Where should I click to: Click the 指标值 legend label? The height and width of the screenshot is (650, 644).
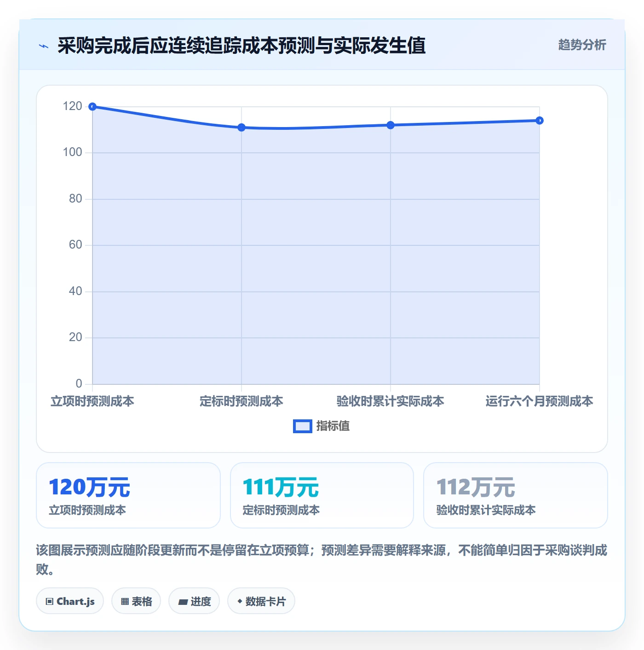coord(333,426)
